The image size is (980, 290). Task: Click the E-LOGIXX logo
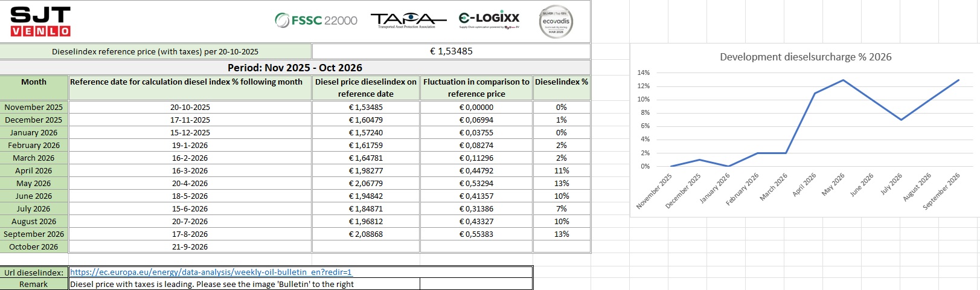(x=489, y=20)
